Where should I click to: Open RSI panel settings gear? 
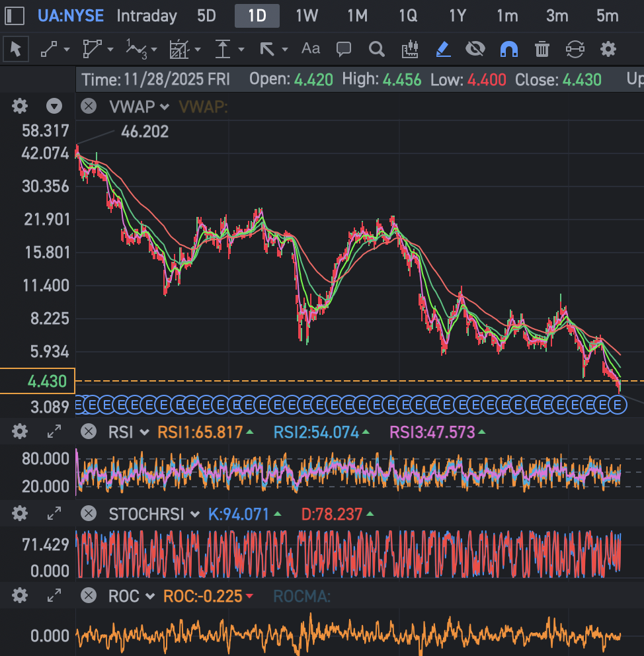(x=20, y=431)
